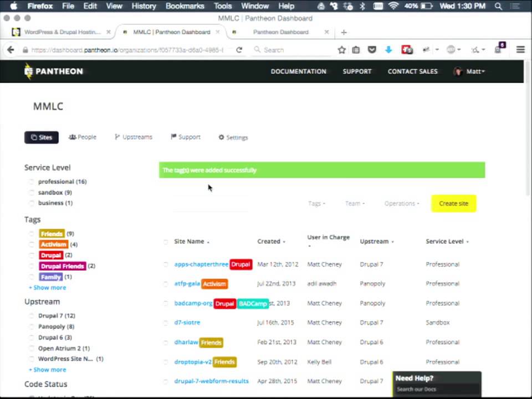Open the organization Support tab
This screenshot has height=399, width=532.
[186, 137]
